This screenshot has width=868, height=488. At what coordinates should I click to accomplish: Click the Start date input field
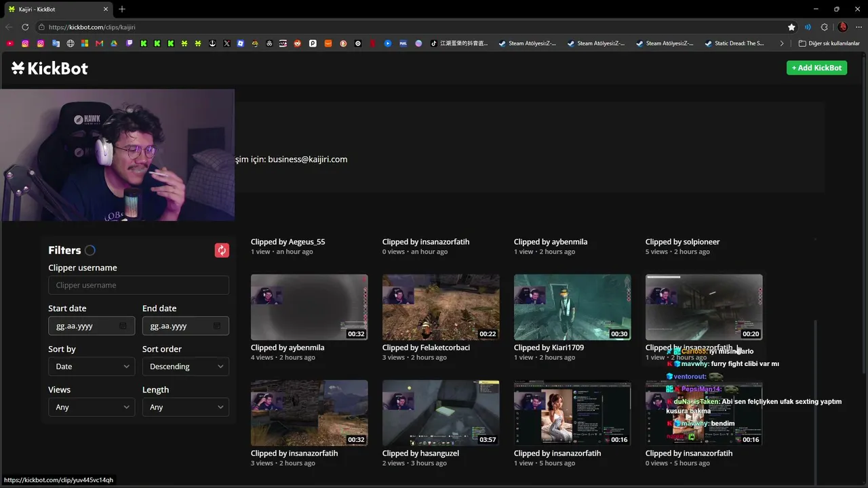(x=92, y=326)
